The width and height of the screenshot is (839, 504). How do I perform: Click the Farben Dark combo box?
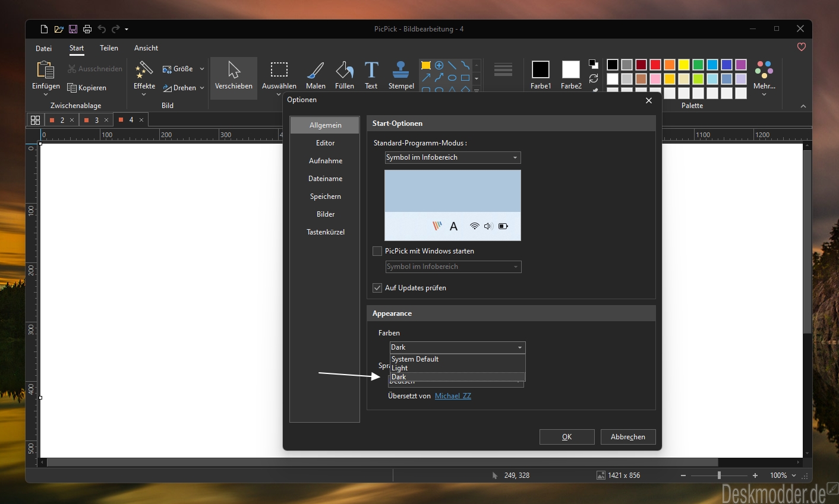point(458,347)
